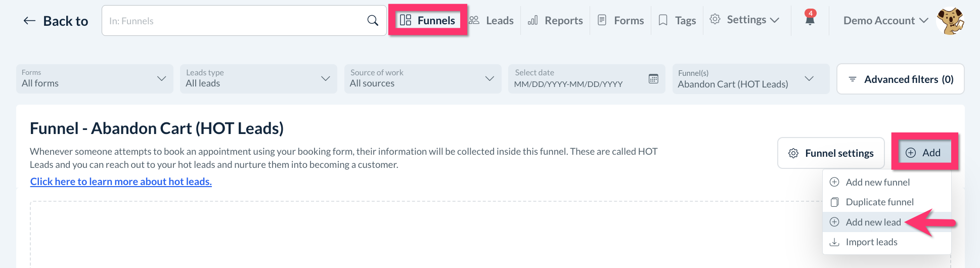Click the back arrow icon
This screenshot has height=268, width=980.
[29, 21]
